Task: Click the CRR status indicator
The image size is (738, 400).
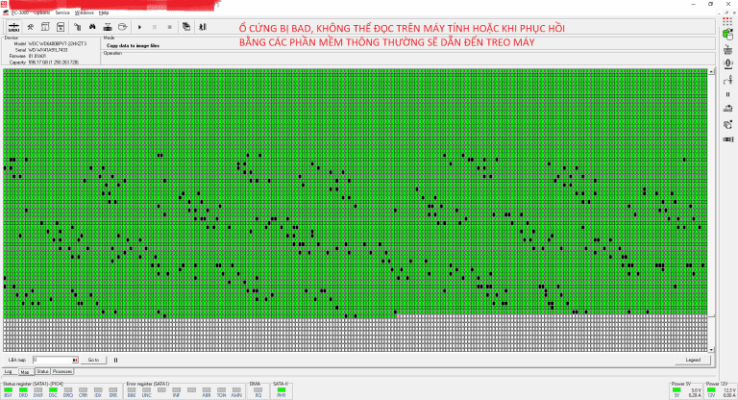Action: (83, 392)
